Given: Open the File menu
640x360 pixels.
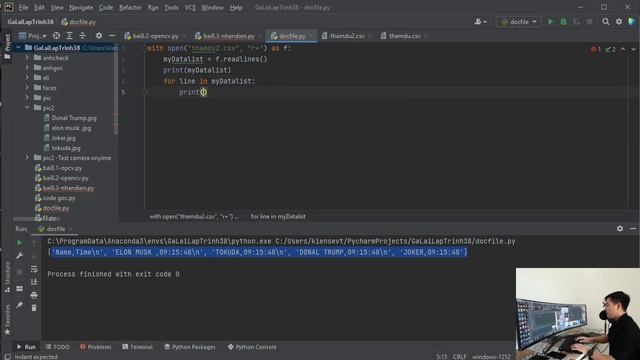Looking at the screenshot, I should pyautogui.click(x=23, y=7).
